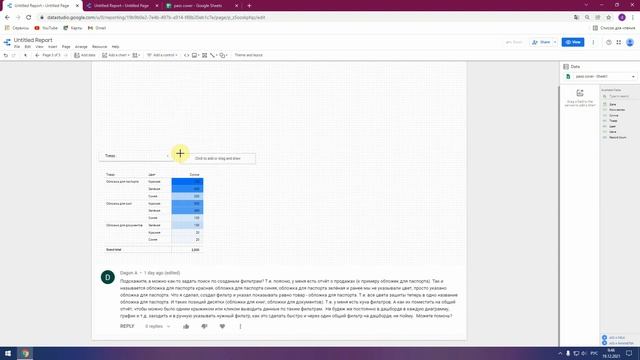
Task: Open the comment three-dot menu
Action: (240, 327)
